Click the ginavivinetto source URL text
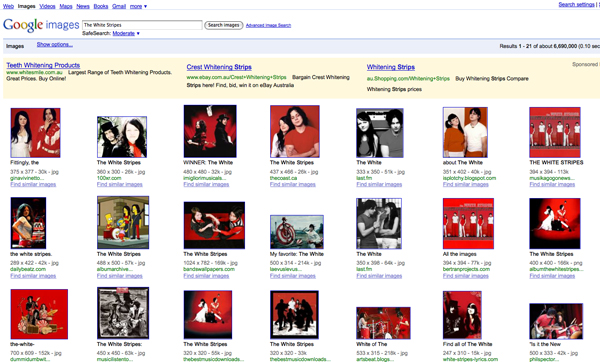 [x=27, y=178]
